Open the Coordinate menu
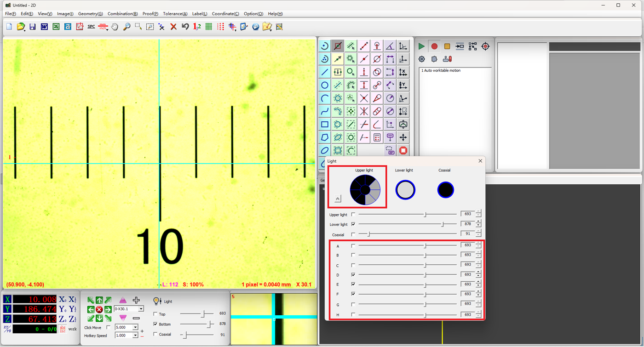Screen dimensions: 644x347 [225, 14]
